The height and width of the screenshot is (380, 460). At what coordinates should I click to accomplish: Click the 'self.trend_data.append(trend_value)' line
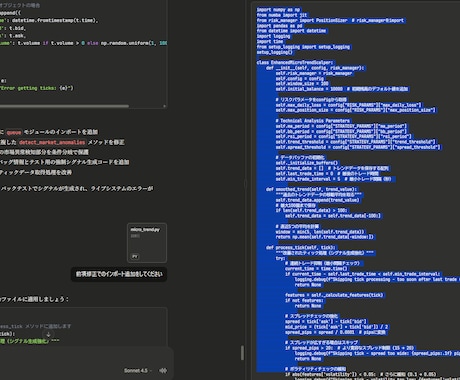coord(318,200)
